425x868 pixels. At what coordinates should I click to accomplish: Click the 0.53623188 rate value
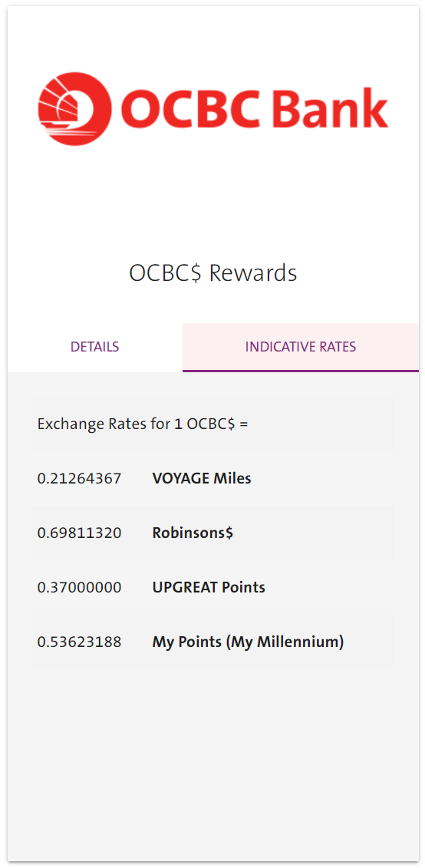point(79,642)
